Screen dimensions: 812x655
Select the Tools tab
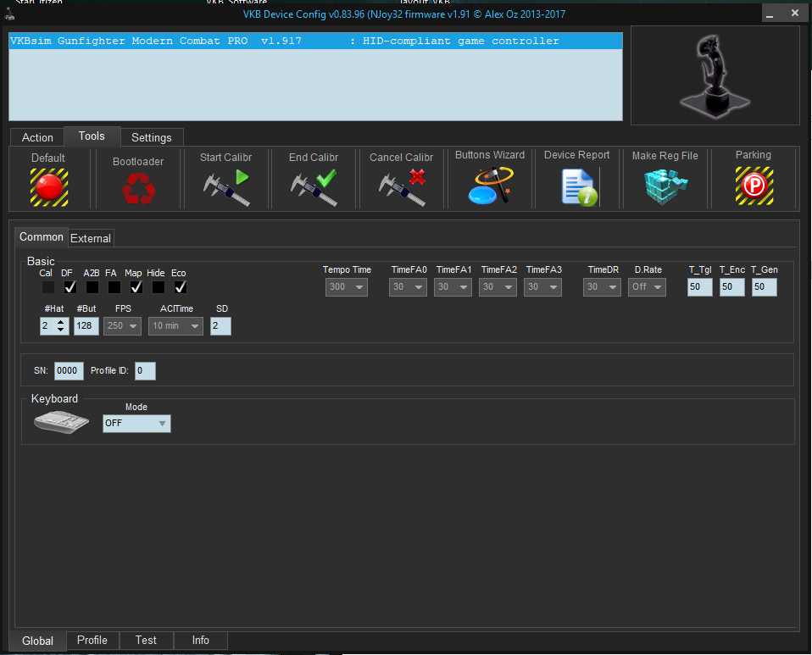pyautogui.click(x=92, y=136)
